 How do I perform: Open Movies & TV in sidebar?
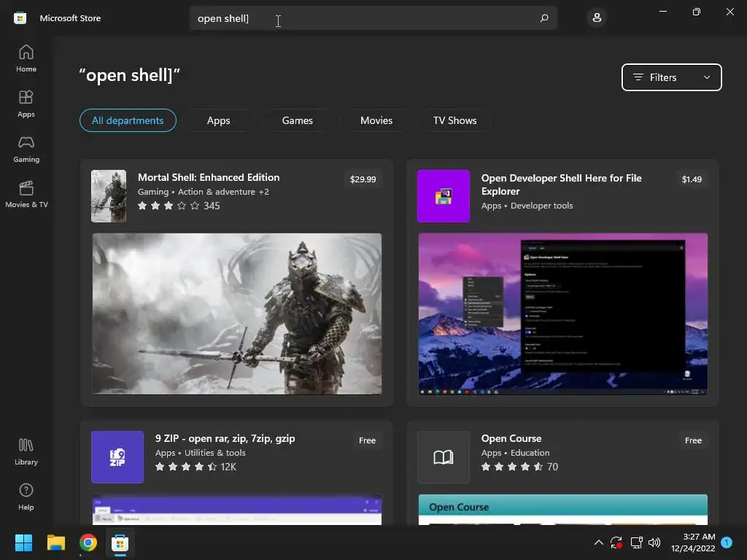(26, 194)
